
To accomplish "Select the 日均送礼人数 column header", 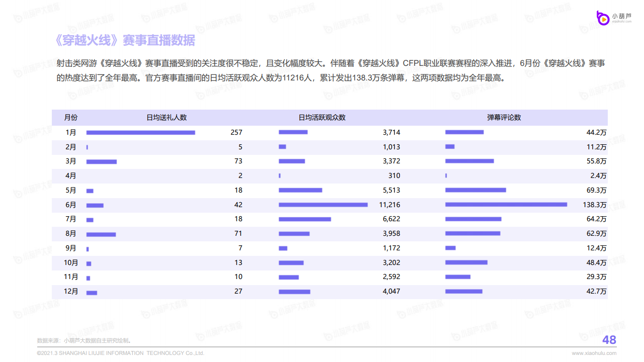I will click(x=167, y=118).
